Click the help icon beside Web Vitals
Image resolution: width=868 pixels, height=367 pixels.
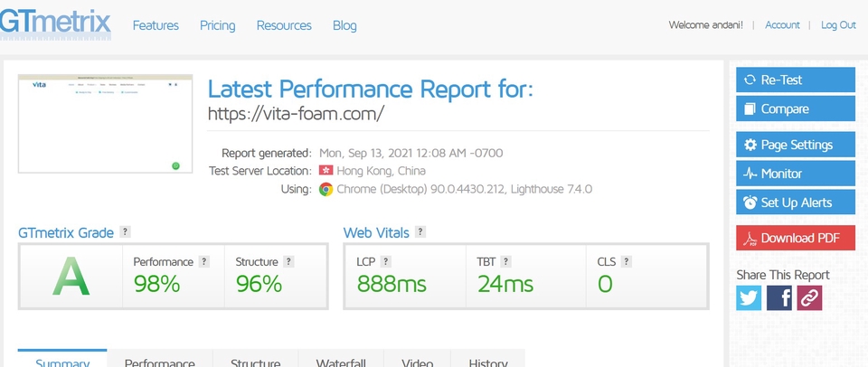point(420,232)
